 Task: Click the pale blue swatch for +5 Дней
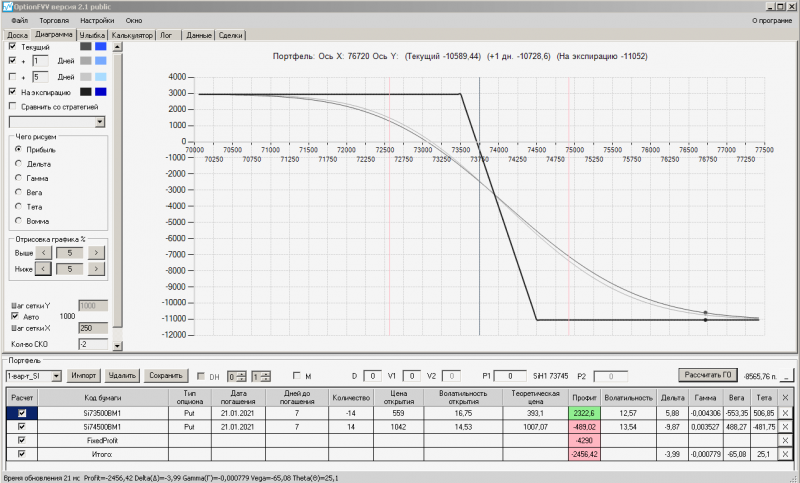(x=101, y=77)
